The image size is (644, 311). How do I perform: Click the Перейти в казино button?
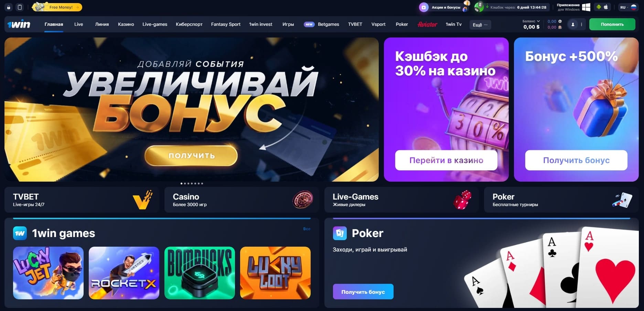point(446,160)
